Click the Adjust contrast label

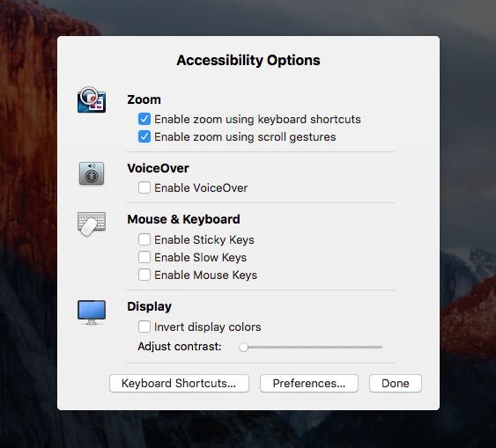[x=180, y=347]
